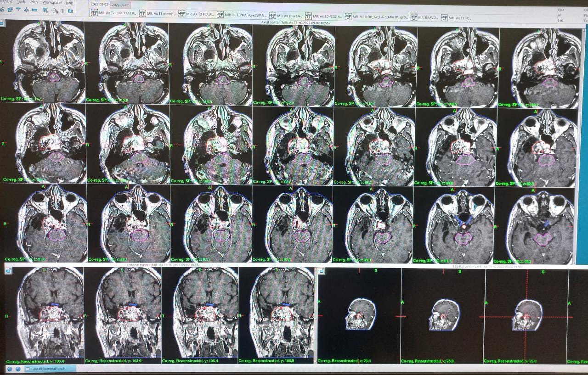Click the first round blue taskbar icon
The height and width of the screenshot is (375, 588).
(x=10, y=369)
